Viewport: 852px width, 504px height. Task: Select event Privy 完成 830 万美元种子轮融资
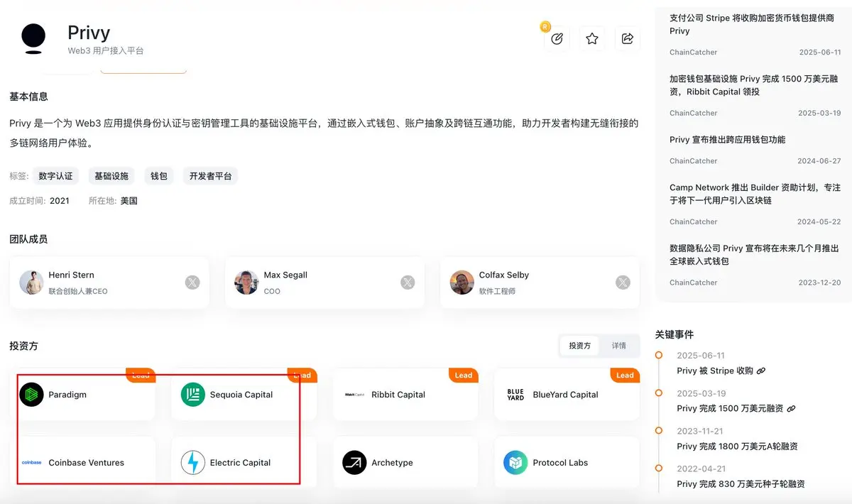point(741,484)
